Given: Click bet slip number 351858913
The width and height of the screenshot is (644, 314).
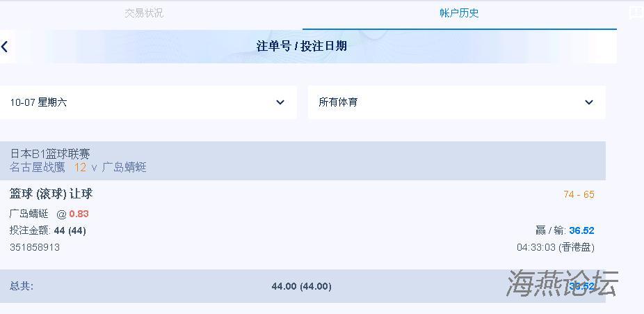Looking at the screenshot, I should [35, 247].
